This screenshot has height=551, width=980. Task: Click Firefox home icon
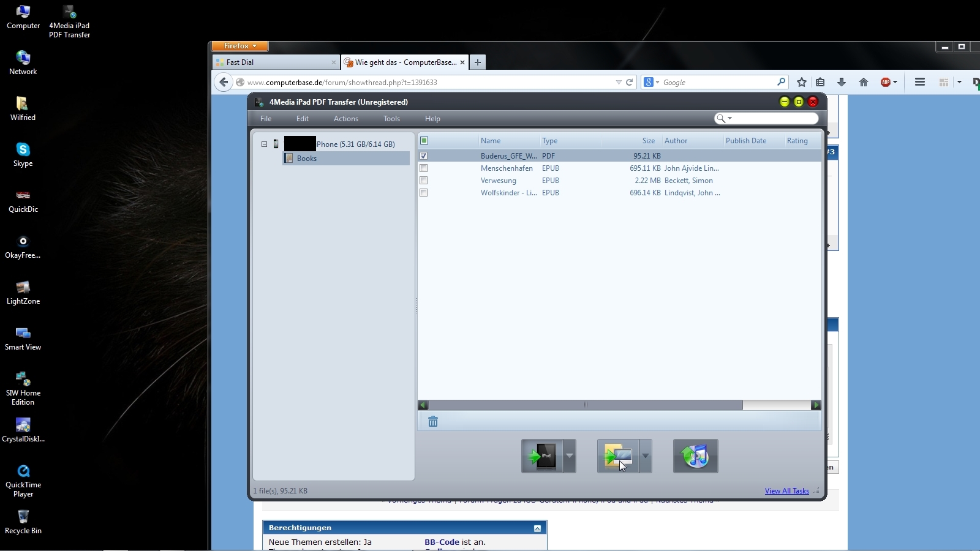pyautogui.click(x=864, y=82)
